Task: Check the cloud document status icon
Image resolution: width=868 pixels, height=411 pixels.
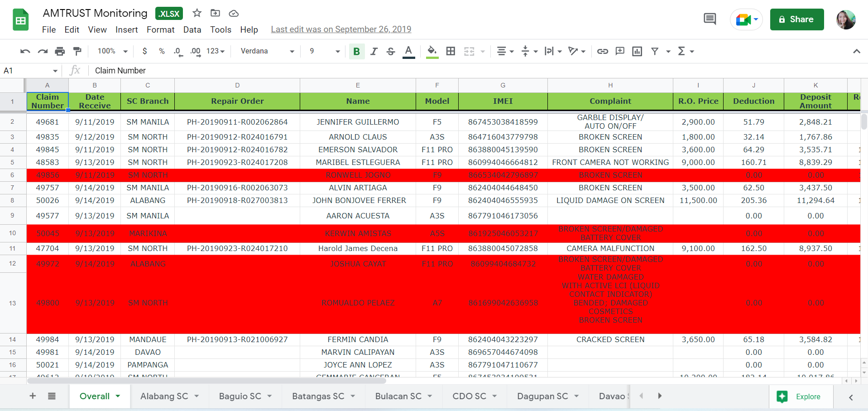Action: tap(234, 13)
